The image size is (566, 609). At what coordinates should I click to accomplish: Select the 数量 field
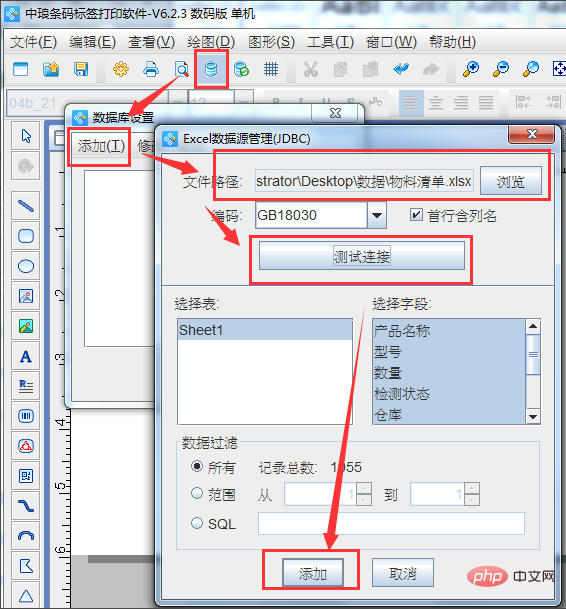point(449,373)
